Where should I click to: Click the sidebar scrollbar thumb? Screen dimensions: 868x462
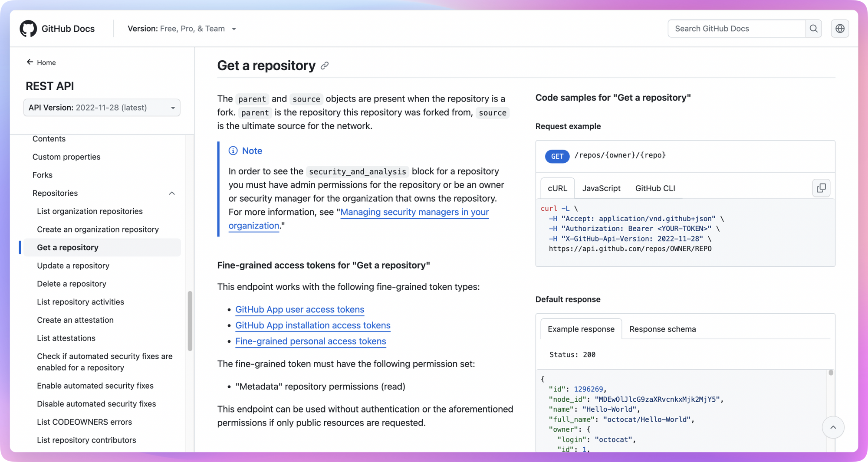pyautogui.click(x=190, y=321)
